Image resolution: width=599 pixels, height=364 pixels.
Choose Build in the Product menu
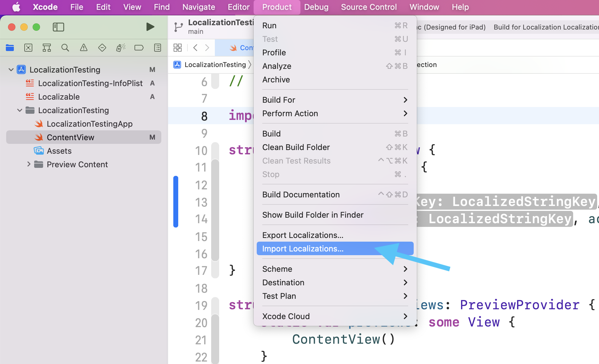tap(335, 134)
